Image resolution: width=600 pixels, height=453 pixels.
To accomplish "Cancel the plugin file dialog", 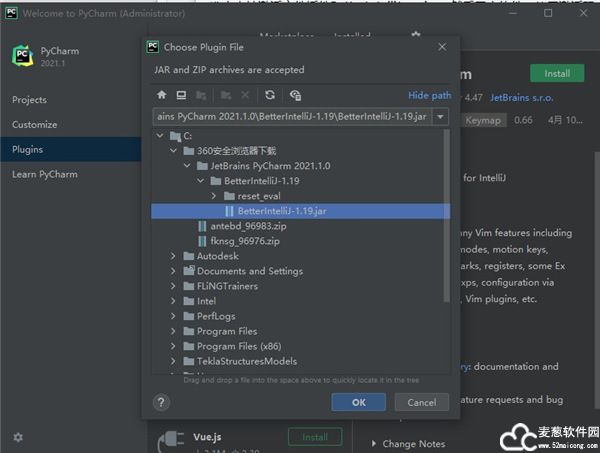I will [422, 402].
